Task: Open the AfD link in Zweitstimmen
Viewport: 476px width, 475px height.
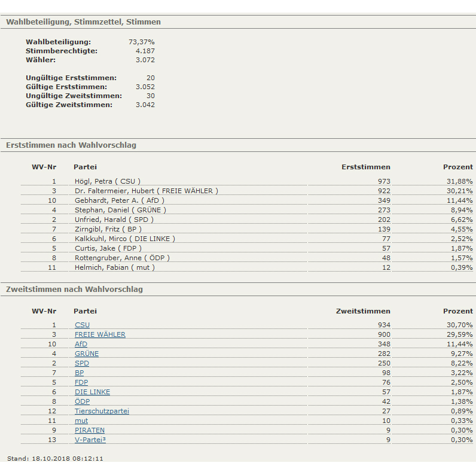Action: [81, 344]
